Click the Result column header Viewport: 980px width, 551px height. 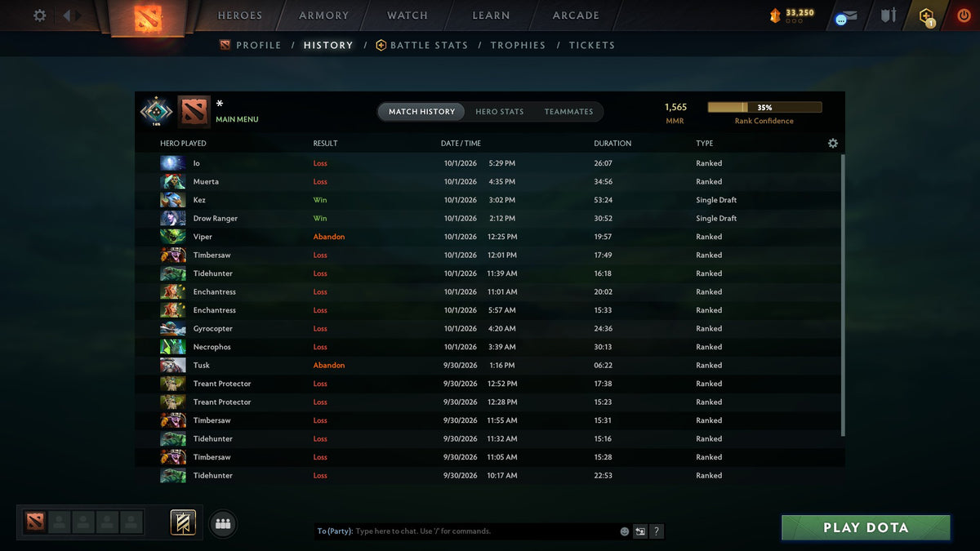tap(325, 143)
